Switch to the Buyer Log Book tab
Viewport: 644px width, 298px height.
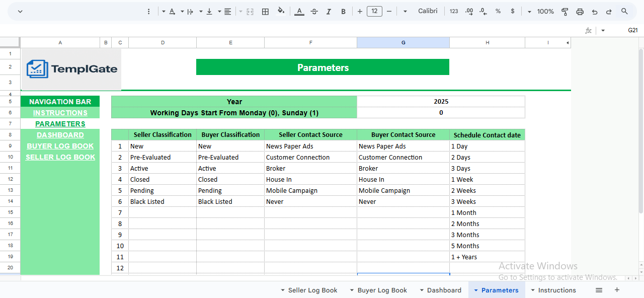pyautogui.click(x=382, y=290)
